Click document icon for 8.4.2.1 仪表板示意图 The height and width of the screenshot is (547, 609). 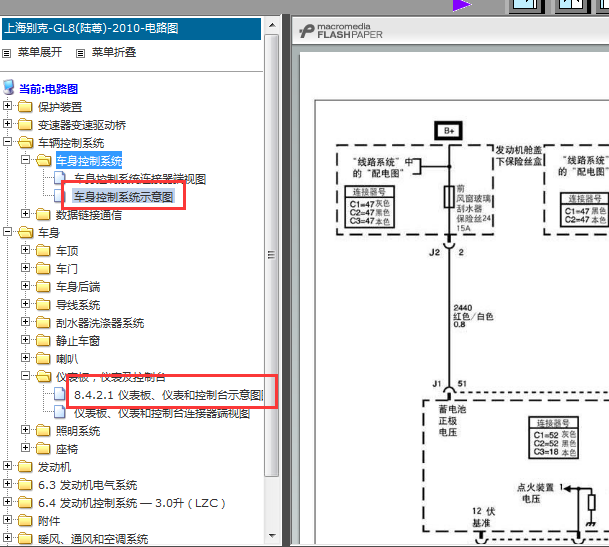coord(59,394)
